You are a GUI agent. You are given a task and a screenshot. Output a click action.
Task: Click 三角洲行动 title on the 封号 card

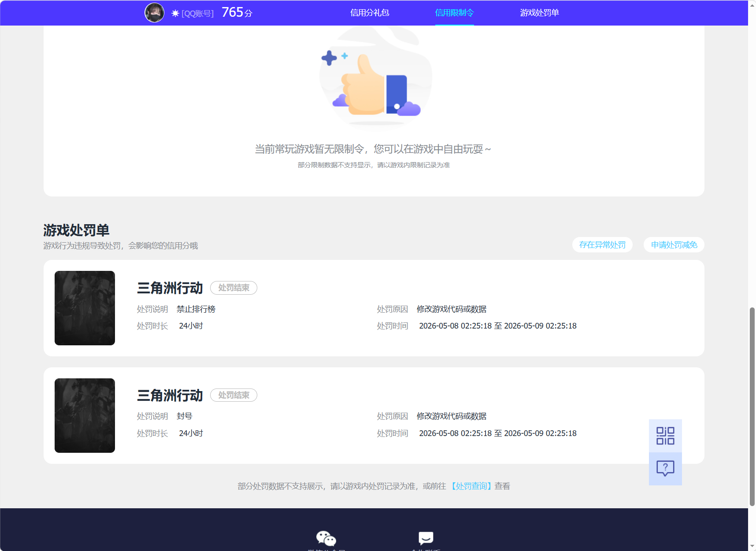170,396
